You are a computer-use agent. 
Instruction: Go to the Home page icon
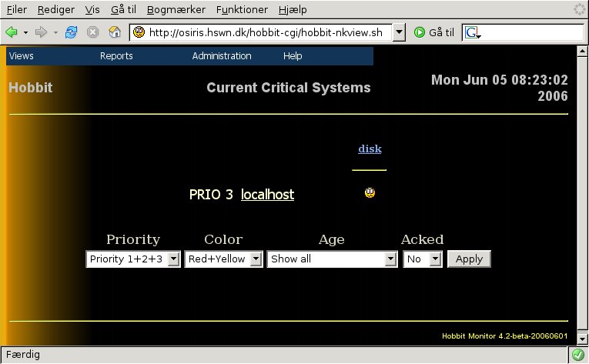pos(114,32)
